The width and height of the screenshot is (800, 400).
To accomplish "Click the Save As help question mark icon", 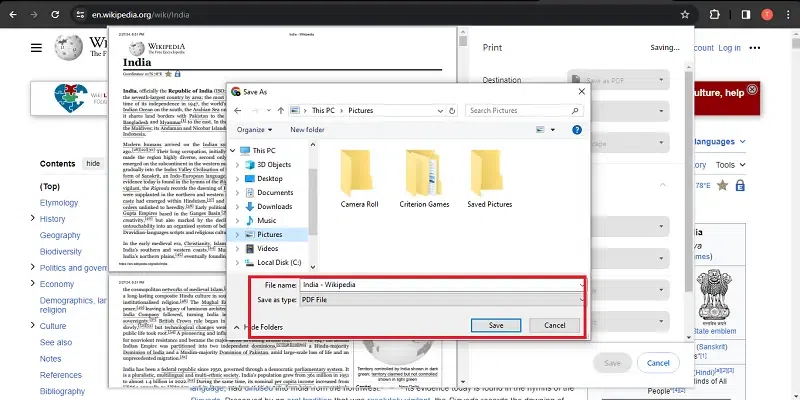I will coord(577,130).
